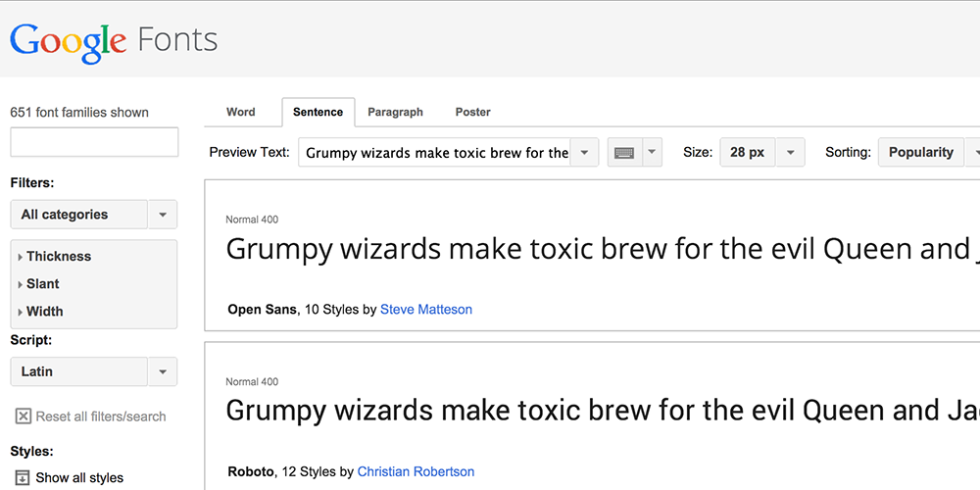Open the size dropdown arrow
The width and height of the screenshot is (980, 490).
click(791, 153)
